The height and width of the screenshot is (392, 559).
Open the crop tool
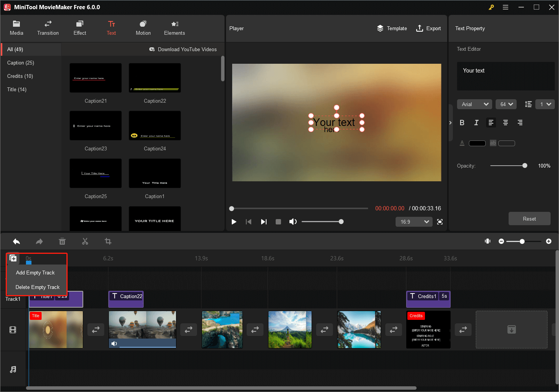pos(108,241)
